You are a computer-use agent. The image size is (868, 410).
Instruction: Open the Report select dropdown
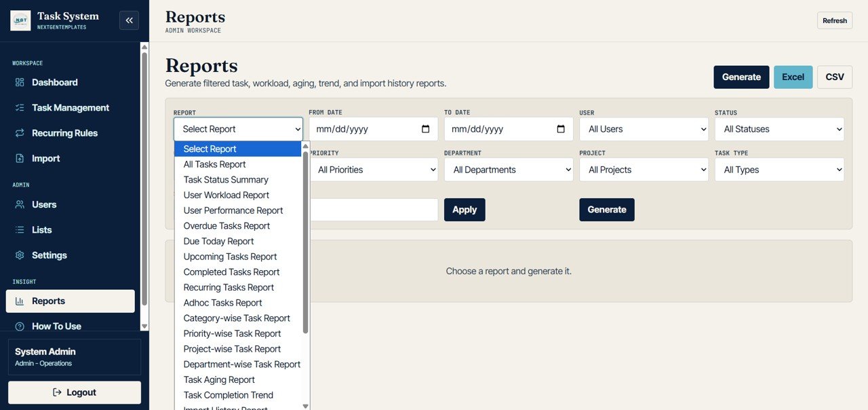coord(238,129)
